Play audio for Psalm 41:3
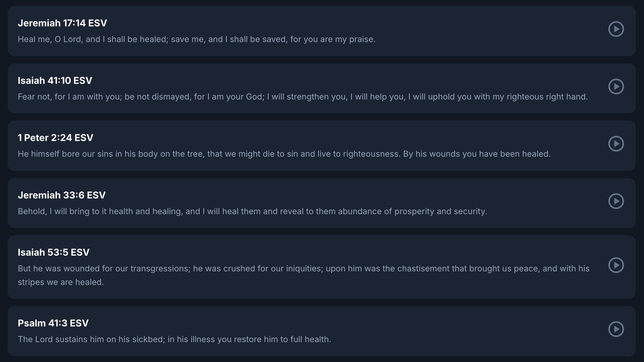 [616, 329]
